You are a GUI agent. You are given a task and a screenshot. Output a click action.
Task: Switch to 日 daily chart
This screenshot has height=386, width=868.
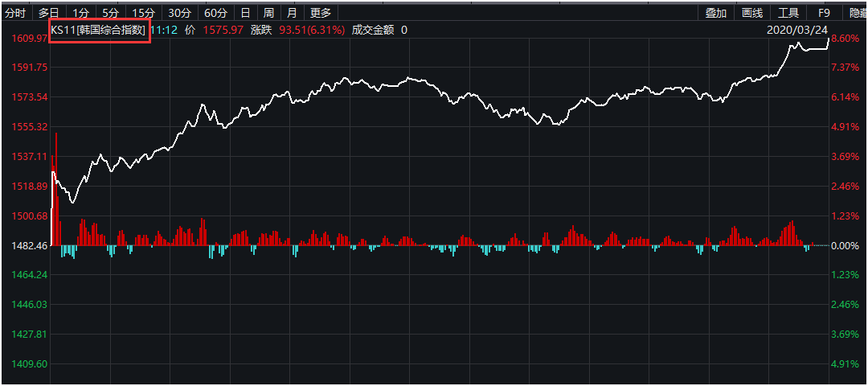pyautogui.click(x=246, y=13)
